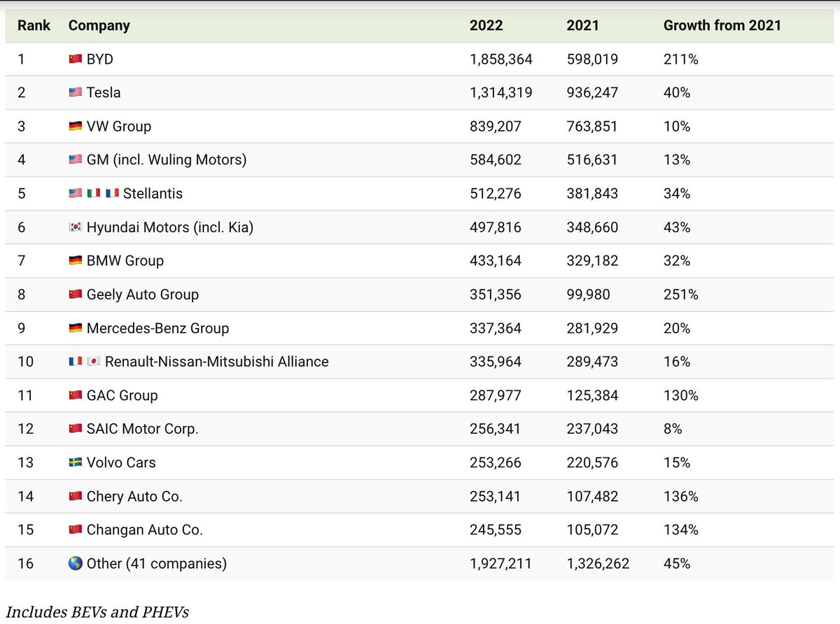840x624 pixels.
Task: Click the Swedish flag next to Volvo Cars
Action: tap(76, 462)
